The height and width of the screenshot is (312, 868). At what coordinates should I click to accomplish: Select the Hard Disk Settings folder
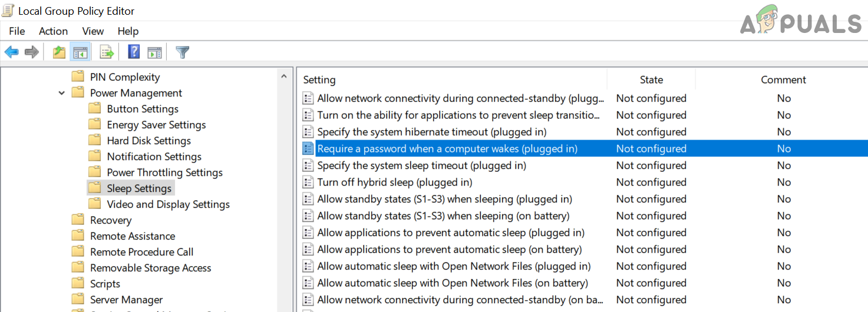148,141
